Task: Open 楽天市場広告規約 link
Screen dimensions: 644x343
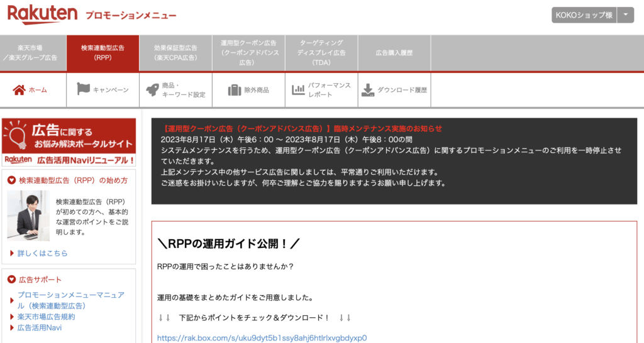Action: pos(46,317)
